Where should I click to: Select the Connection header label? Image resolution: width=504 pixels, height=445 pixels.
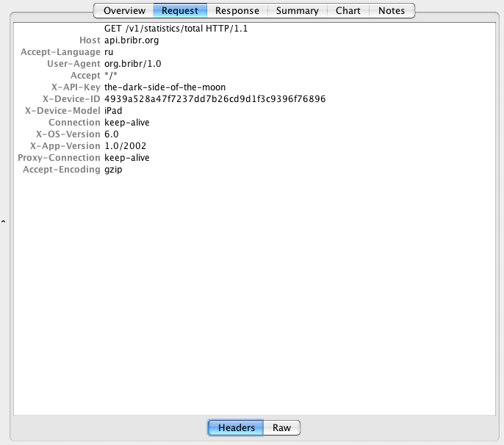(x=74, y=123)
